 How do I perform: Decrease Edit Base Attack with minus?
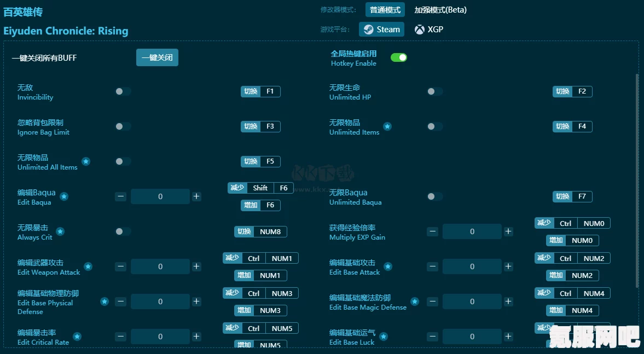pyautogui.click(x=432, y=266)
